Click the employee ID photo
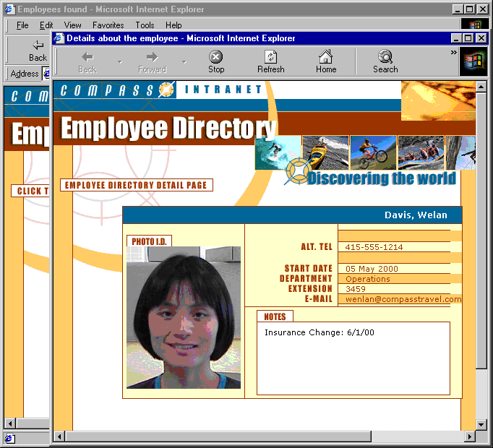This screenshot has width=493, height=448. [184, 317]
